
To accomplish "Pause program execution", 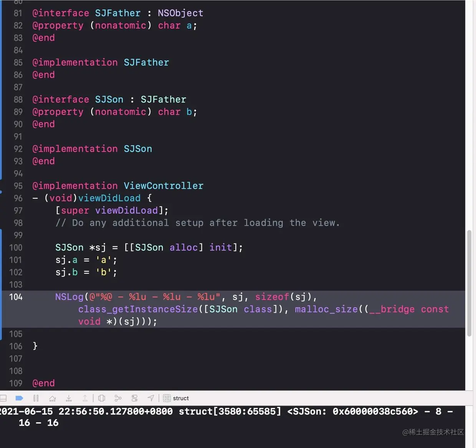I will tap(36, 398).
